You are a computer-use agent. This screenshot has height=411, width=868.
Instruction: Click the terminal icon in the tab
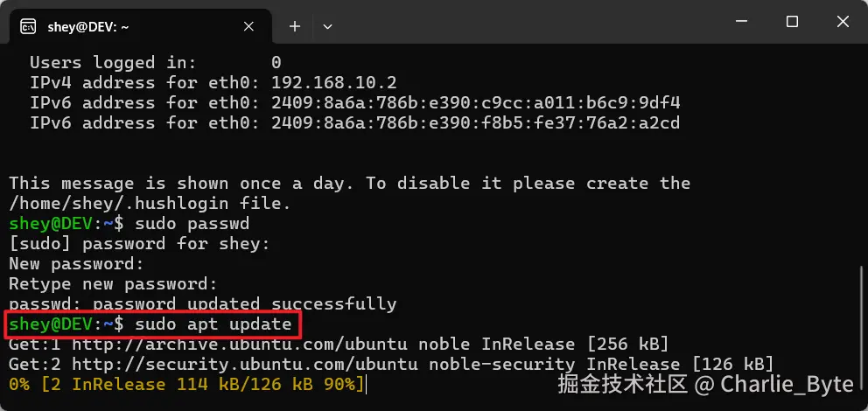pyautogui.click(x=28, y=26)
